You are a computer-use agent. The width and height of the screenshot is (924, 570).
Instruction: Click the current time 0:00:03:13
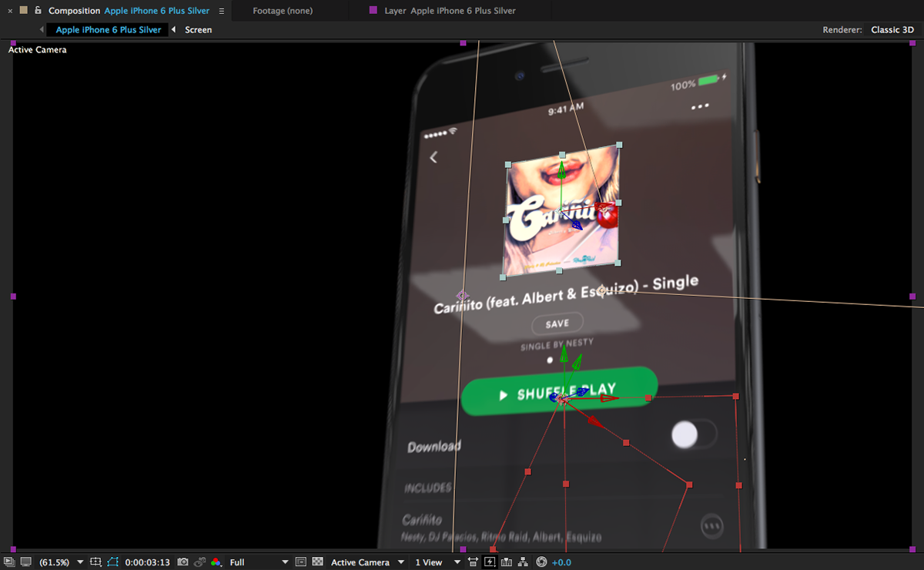tap(147, 562)
